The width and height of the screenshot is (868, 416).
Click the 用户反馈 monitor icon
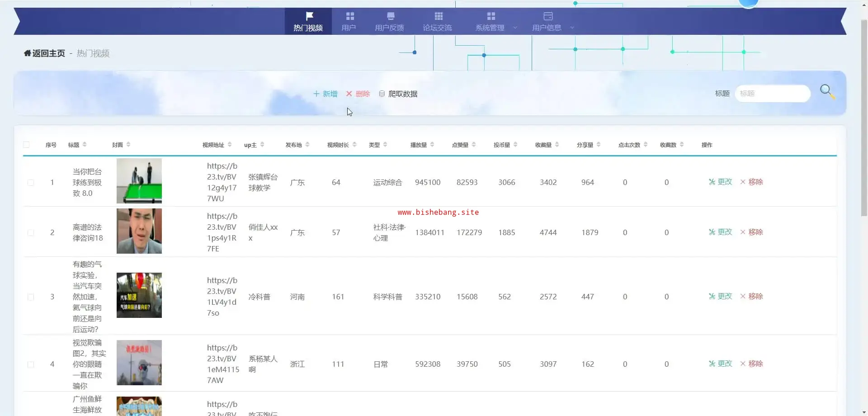point(391,16)
